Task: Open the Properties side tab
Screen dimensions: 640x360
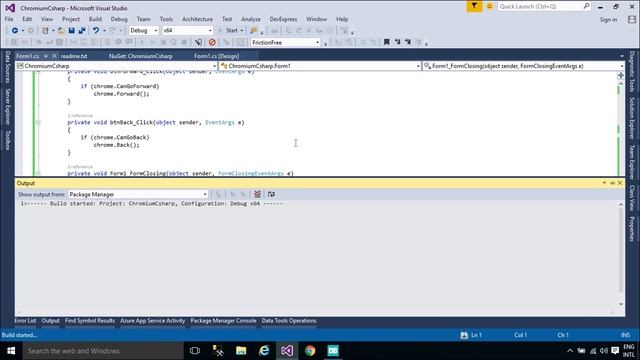Action: click(632, 229)
